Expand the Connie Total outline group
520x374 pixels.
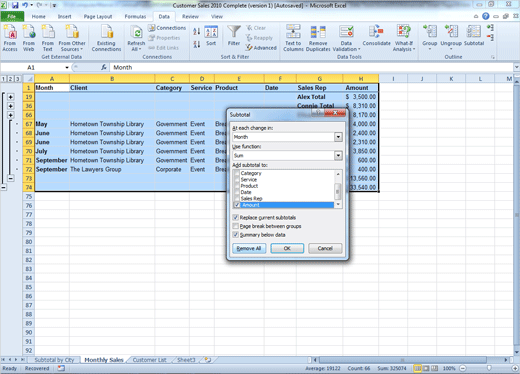(x=11, y=106)
